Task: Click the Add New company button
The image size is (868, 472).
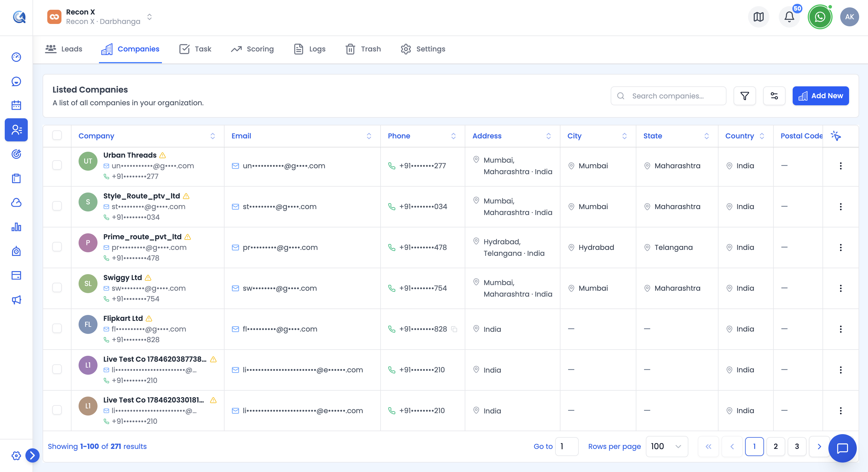Action: pos(820,96)
